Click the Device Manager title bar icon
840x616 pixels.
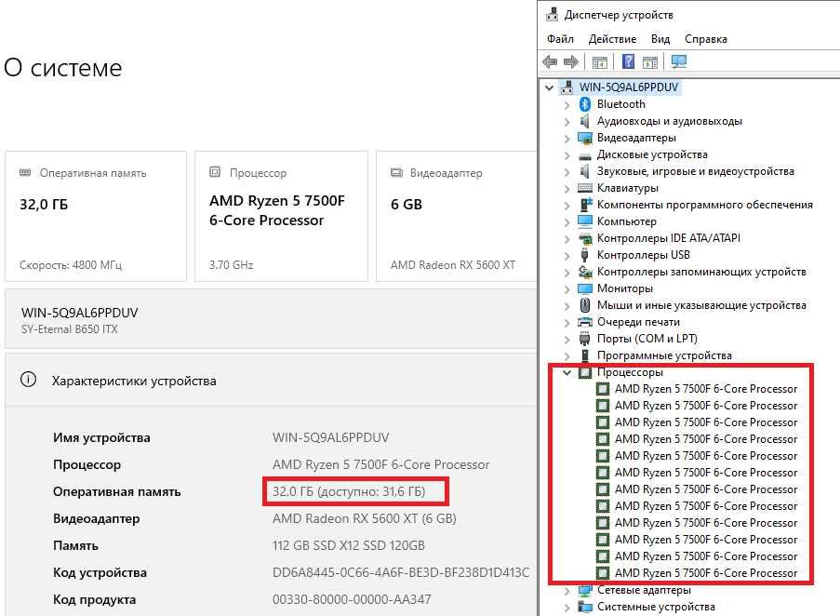pos(552,15)
